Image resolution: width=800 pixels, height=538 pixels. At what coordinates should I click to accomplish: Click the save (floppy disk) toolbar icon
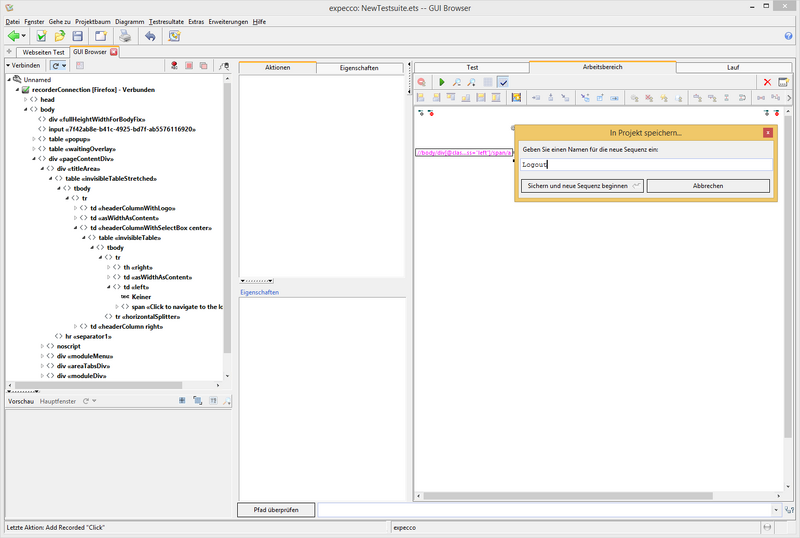(x=77, y=36)
